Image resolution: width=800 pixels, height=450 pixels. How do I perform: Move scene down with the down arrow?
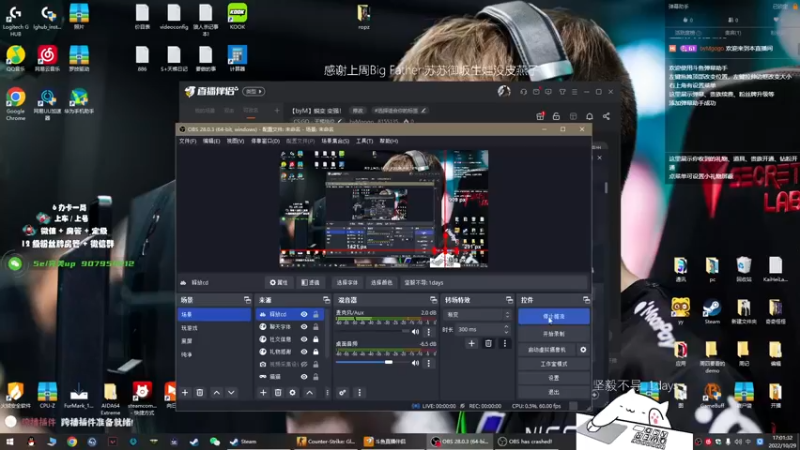231,392
